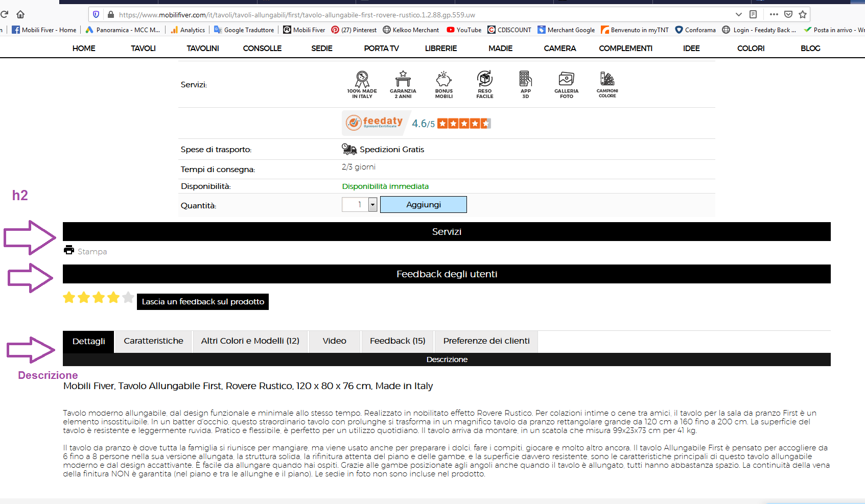Open the CDISCOUNT bookmark
The image size is (865, 504).
(509, 30)
